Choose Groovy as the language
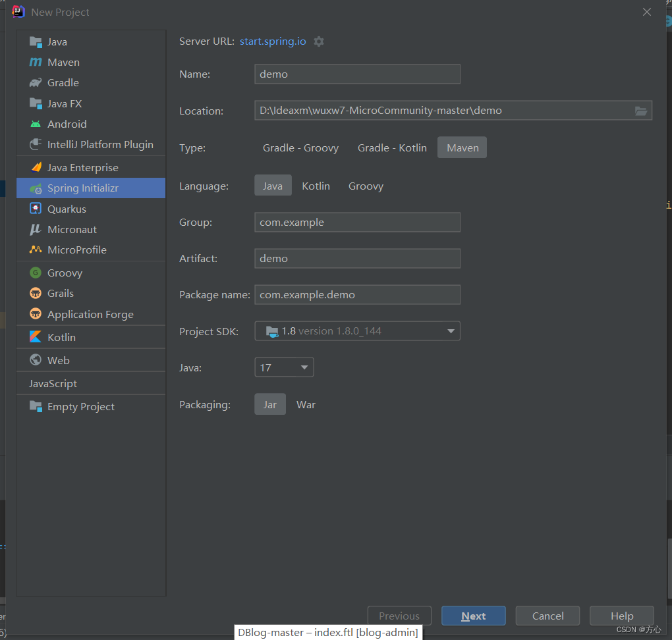672x640 pixels. [366, 186]
